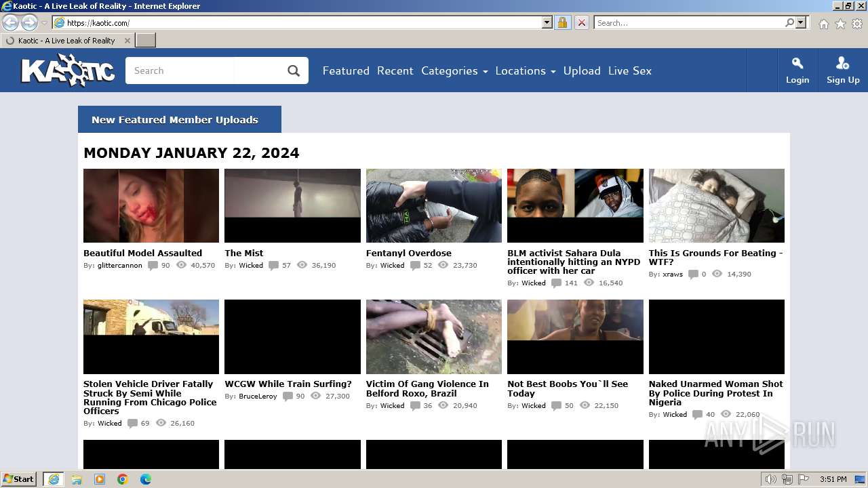Click the Internet Explorer back arrow
This screenshot has width=868, height=488.
click(x=11, y=23)
